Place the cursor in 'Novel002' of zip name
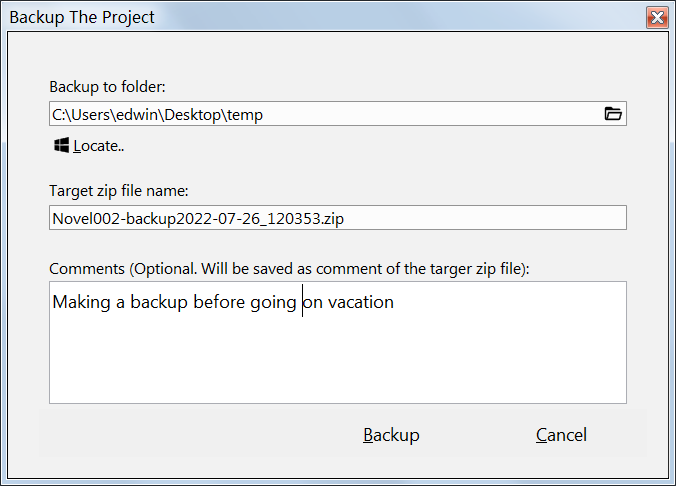The width and height of the screenshot is (676, 486). 86,219
